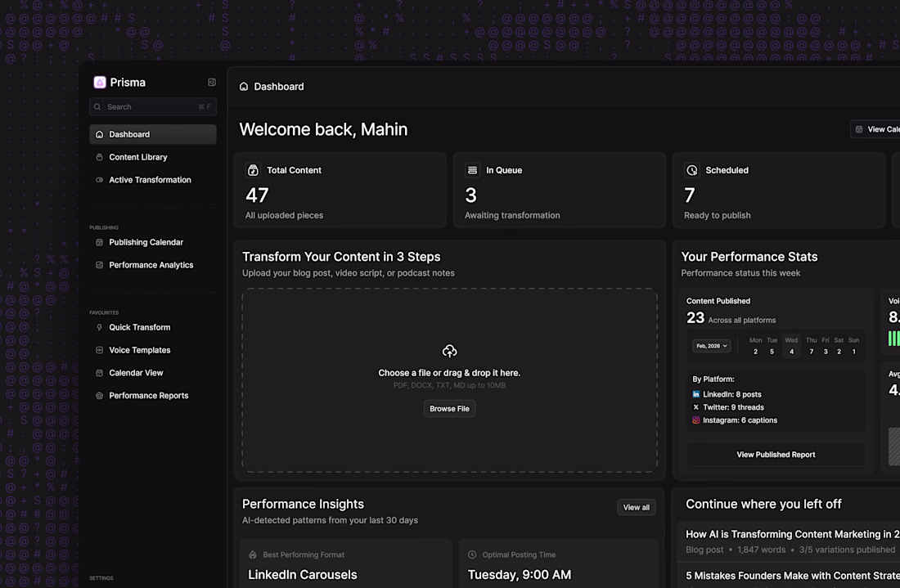Click the Performance Reports icon
Screen dimensions: 900x588
tap(100, 396)
